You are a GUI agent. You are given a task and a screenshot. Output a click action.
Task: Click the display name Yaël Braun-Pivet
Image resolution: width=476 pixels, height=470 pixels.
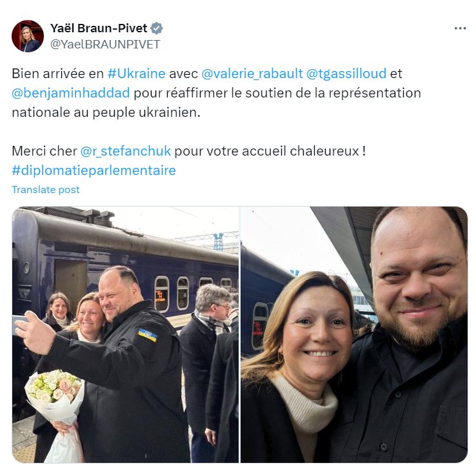99,28
